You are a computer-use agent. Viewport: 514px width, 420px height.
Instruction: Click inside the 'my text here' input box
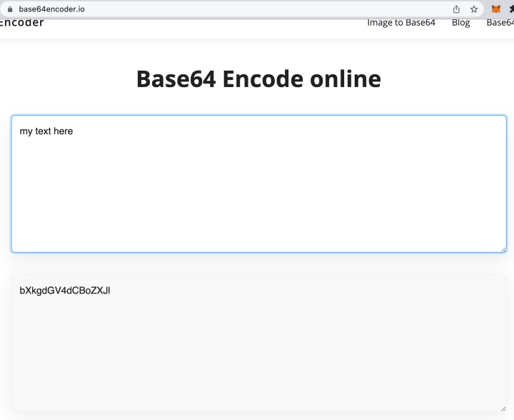[x=259, y=184]
